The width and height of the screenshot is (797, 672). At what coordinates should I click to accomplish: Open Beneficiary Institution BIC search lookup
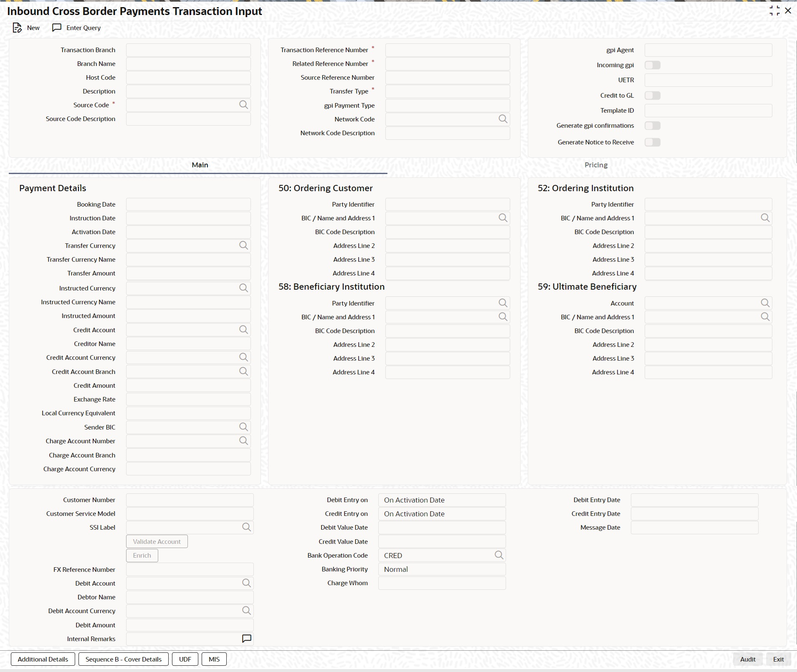click(x=503, y=317)
